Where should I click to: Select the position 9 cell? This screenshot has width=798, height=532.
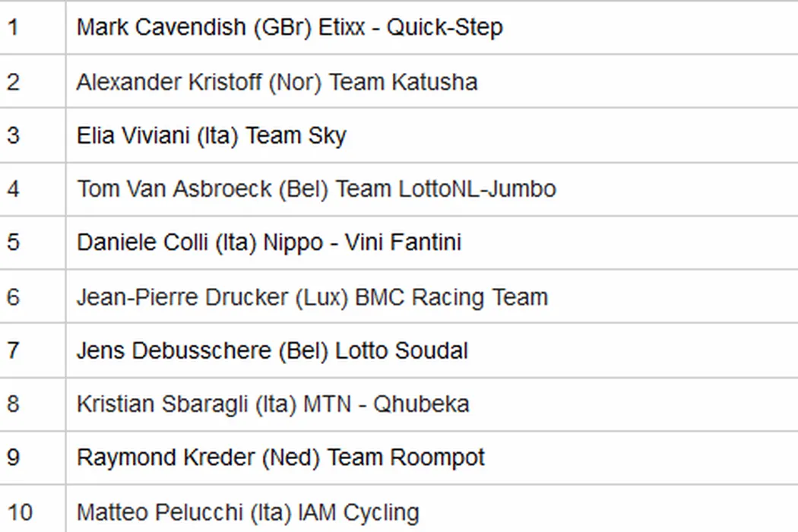(x=13, y=458)
